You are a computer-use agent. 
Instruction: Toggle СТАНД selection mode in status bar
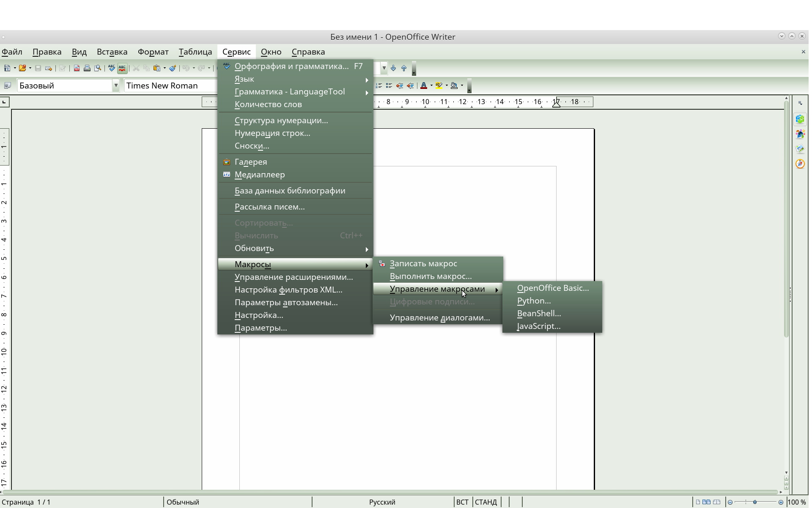tap(486, 502)
